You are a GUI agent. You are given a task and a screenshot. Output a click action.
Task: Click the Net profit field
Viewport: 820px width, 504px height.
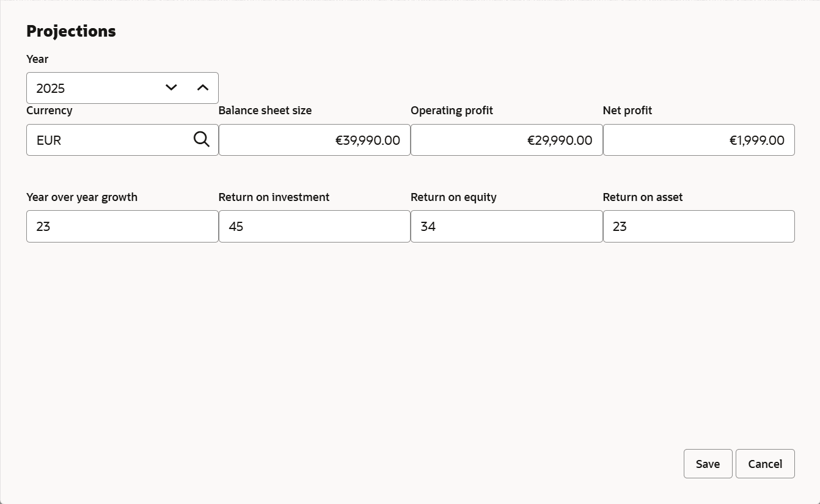(698, 140)
